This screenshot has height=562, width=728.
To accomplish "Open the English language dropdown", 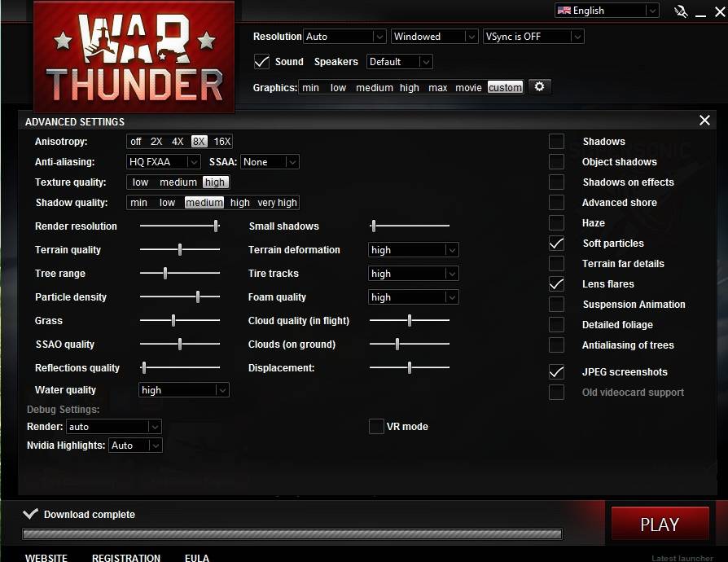I will click(607, 11).
